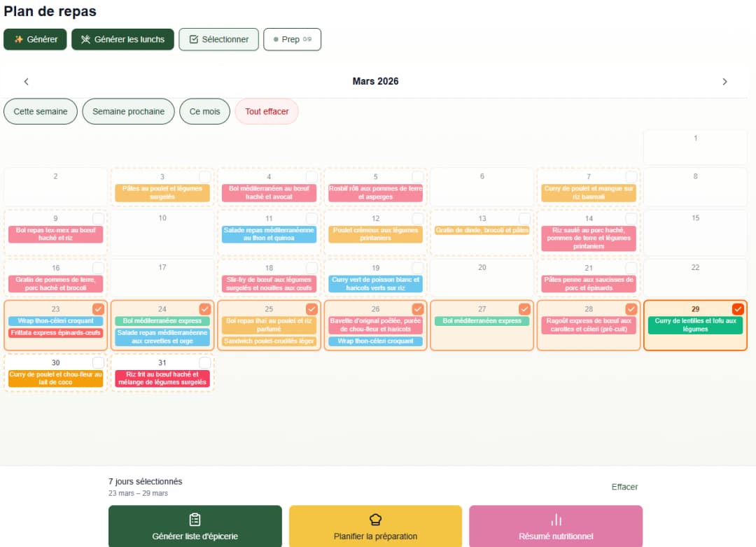Click Tout effacer to clear all selections
The image size is (756, 547).
pos(267,111)
